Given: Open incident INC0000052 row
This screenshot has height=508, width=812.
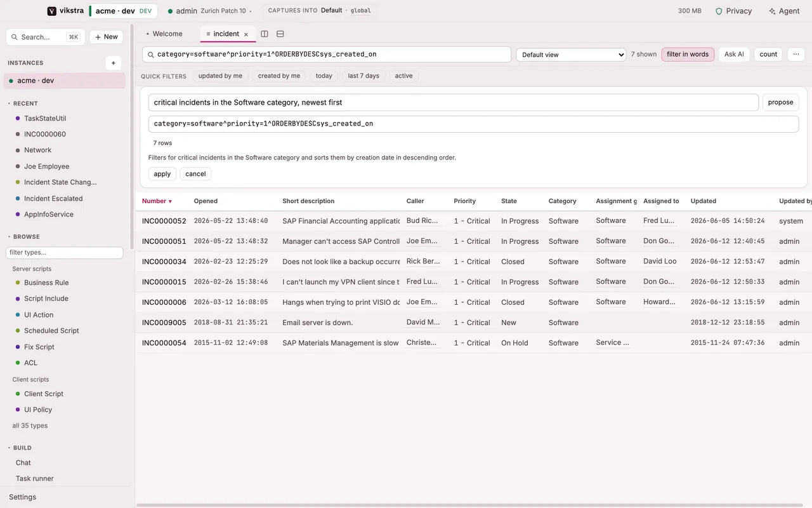Looking at the screenshot, I should pos(473,221).
